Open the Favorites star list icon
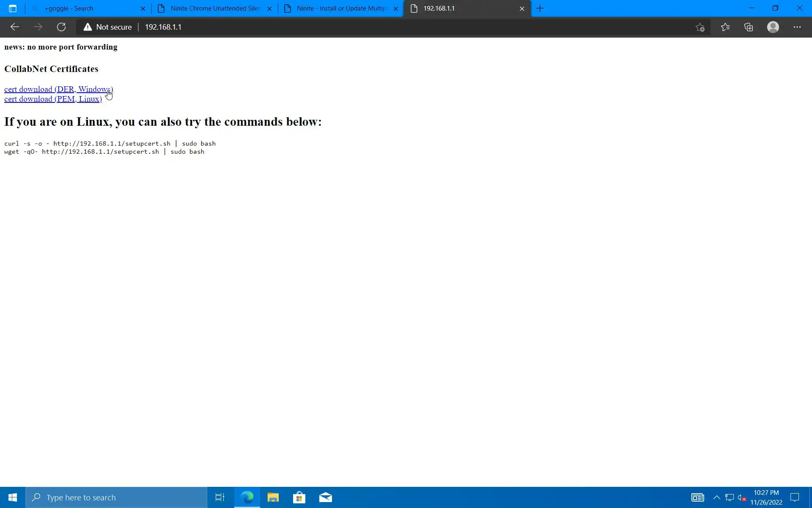 (x=725, y=27)
